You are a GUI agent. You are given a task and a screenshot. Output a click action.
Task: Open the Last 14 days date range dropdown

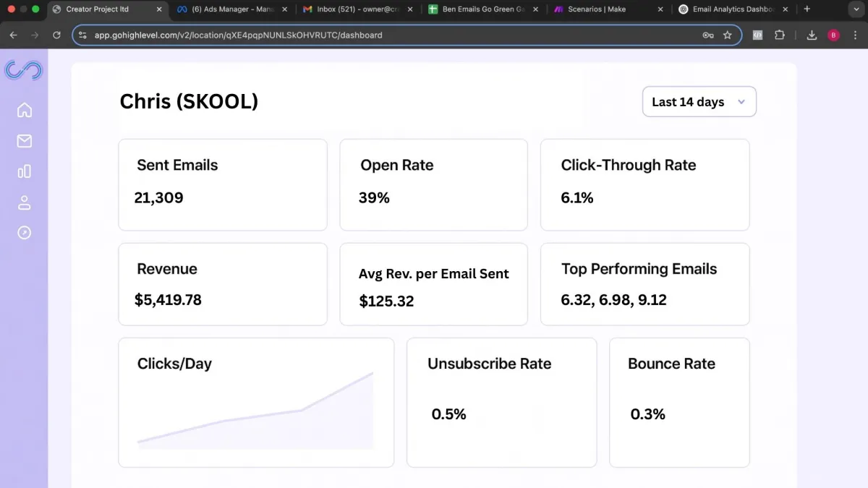(699, 102)
